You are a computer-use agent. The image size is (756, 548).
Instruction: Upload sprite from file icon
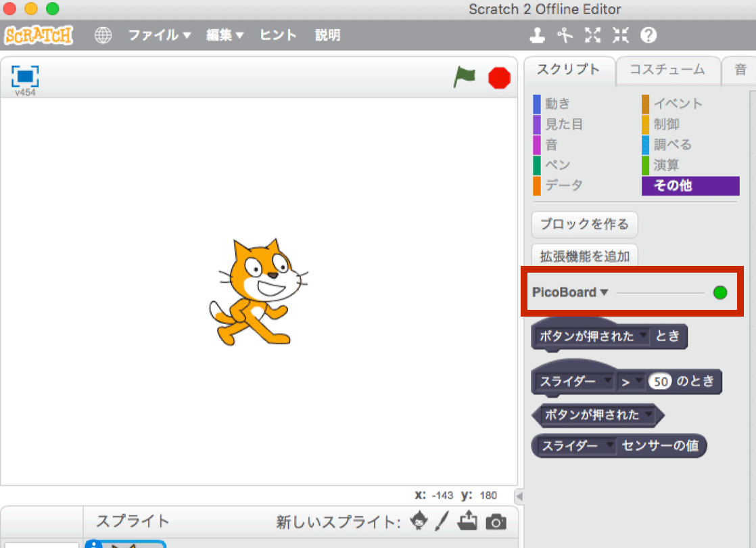pyautogui.click(x=468, y=521)
